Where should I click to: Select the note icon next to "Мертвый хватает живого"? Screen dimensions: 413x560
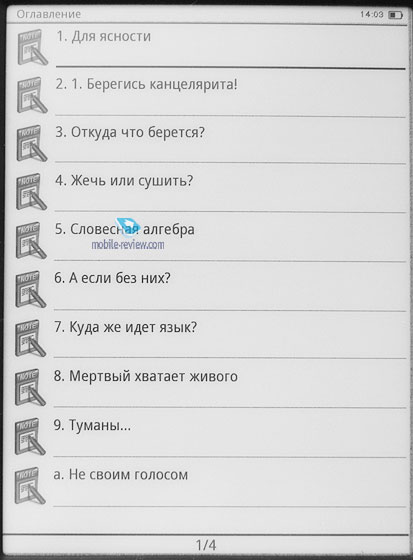31,388
